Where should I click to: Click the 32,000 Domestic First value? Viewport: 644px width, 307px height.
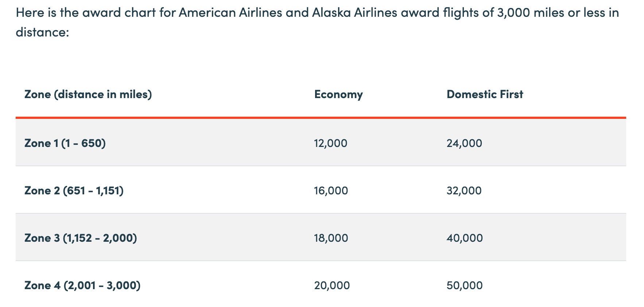tap(464, 190)
